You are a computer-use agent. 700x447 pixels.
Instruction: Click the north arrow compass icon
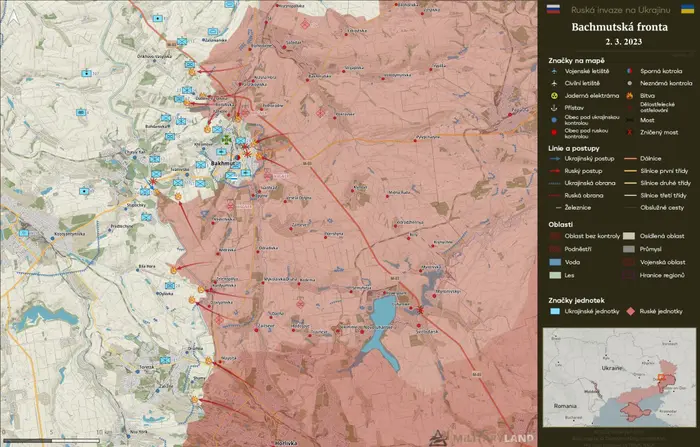coord(14,17)
